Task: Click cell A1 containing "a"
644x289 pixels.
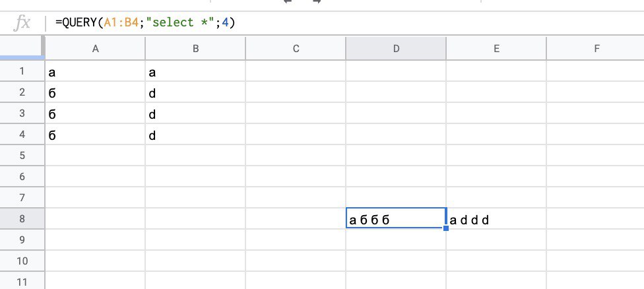Action: 95,71
